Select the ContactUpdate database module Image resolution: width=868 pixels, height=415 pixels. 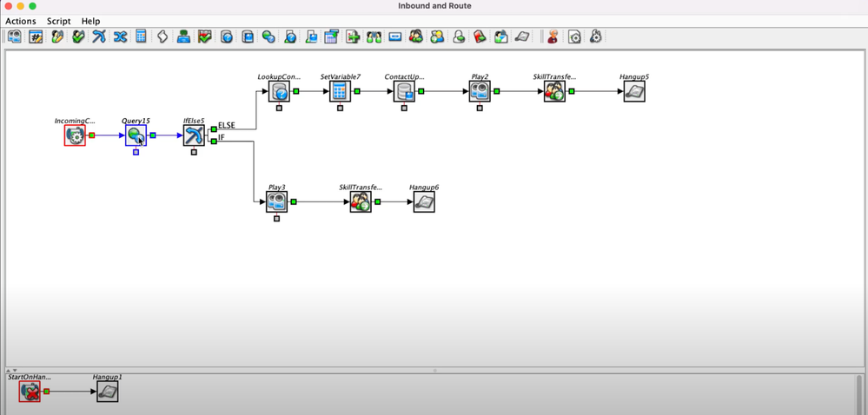point(404,91)
